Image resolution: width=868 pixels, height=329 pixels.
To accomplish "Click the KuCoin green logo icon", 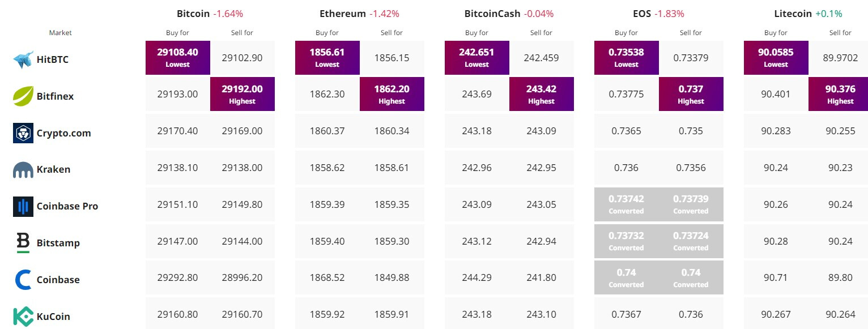I will [23, 316].
